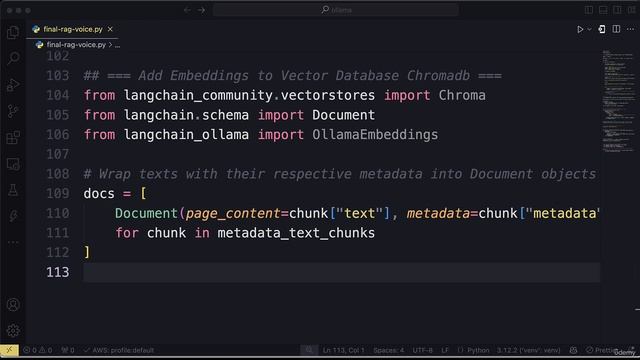The width and height of the screenshot is (640, 360).
Task: Split the editor to the right
Action: 616,29
